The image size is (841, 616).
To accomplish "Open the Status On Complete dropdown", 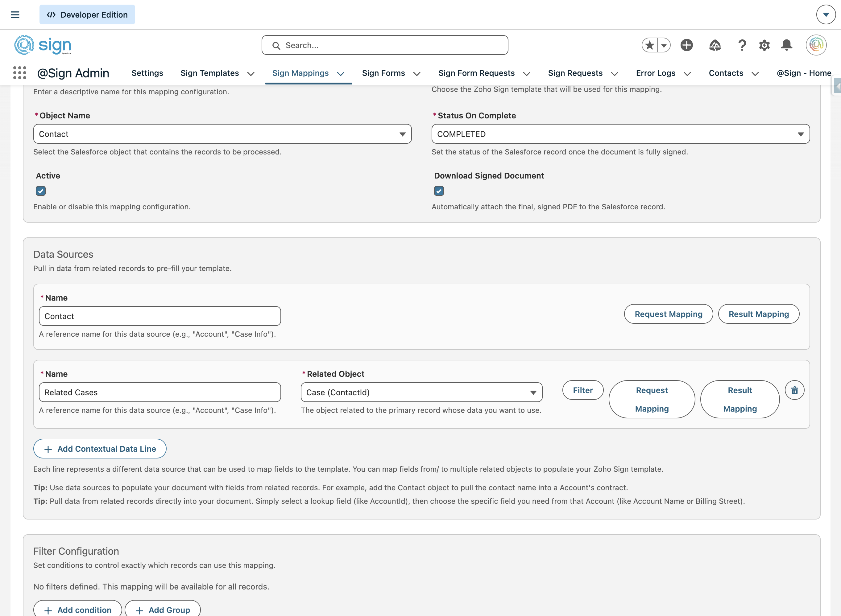I will [620, 134].
